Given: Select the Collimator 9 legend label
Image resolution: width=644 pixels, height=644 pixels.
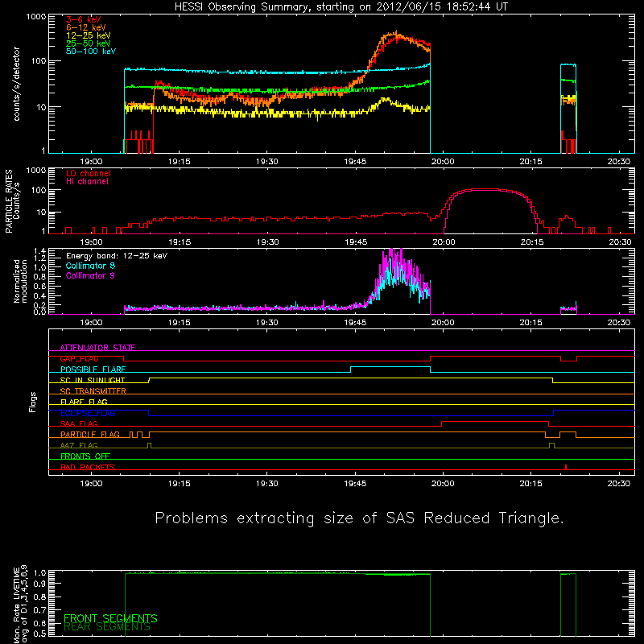Looking at the screenshot, I should [90, 275].
